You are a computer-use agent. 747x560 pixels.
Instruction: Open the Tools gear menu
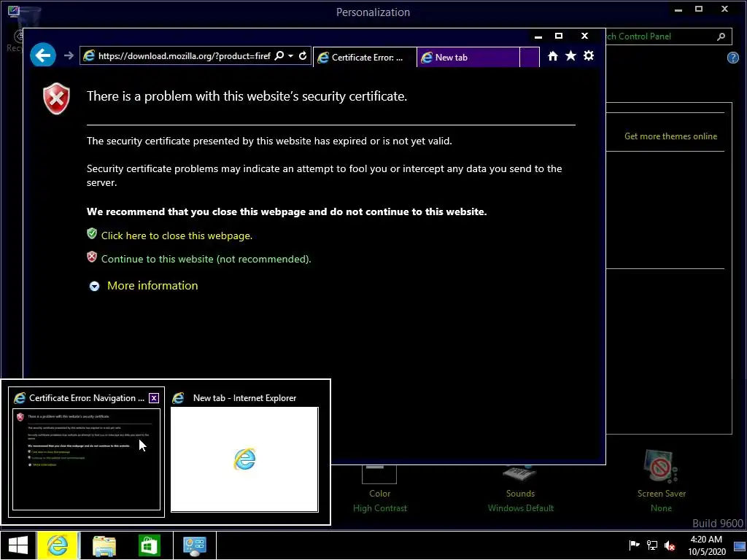(589, 55)
